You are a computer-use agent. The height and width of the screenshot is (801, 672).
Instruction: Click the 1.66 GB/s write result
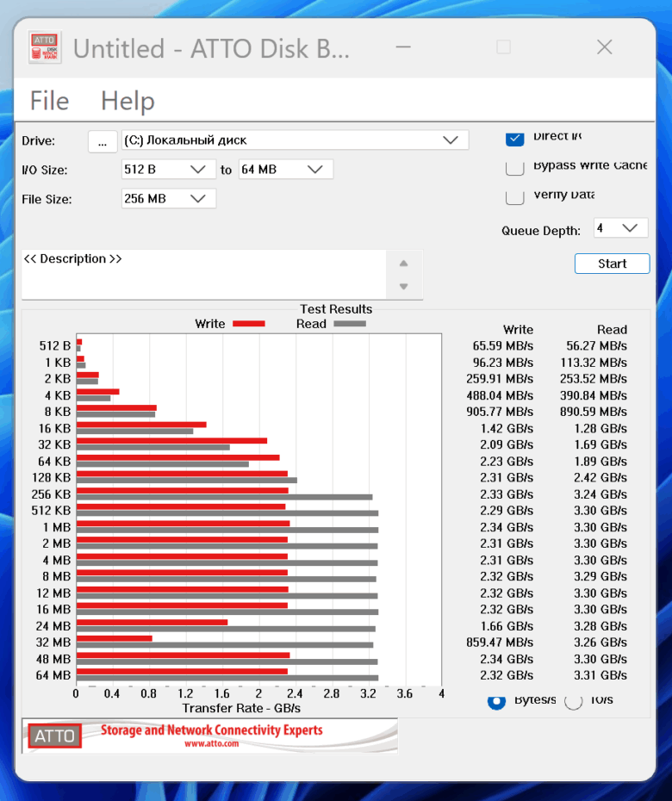point(507,626)
